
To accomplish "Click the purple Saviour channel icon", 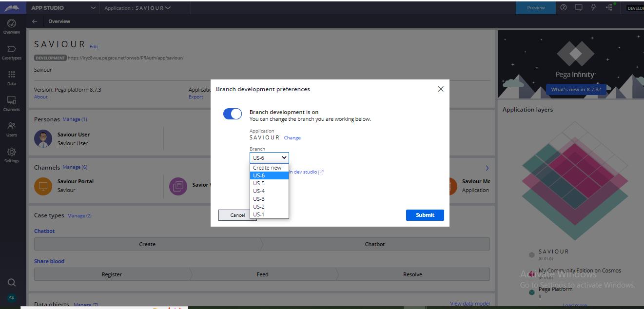I will pos(178,186).
